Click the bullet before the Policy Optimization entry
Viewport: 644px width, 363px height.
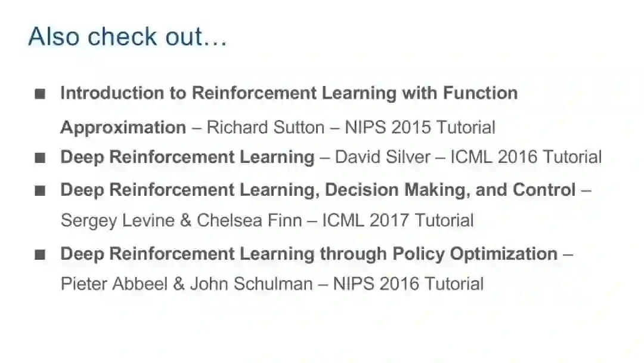(40, 255)
